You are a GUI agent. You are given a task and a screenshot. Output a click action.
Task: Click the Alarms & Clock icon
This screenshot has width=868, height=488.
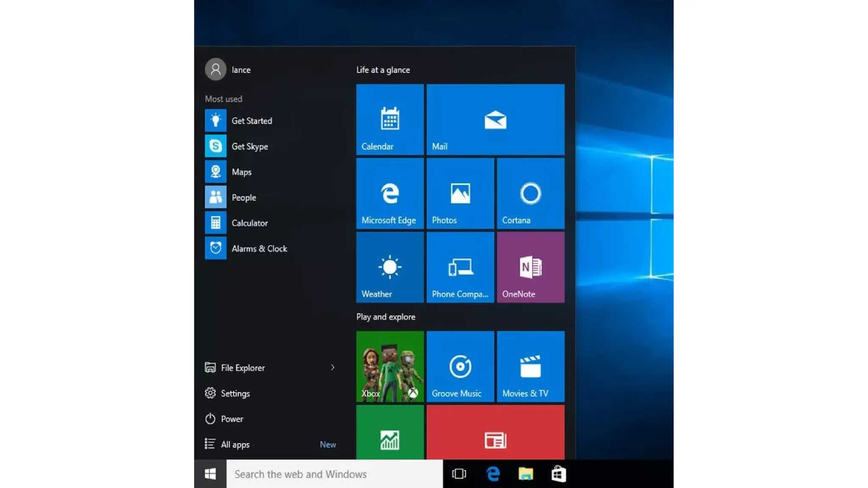(x=215, y=248)
